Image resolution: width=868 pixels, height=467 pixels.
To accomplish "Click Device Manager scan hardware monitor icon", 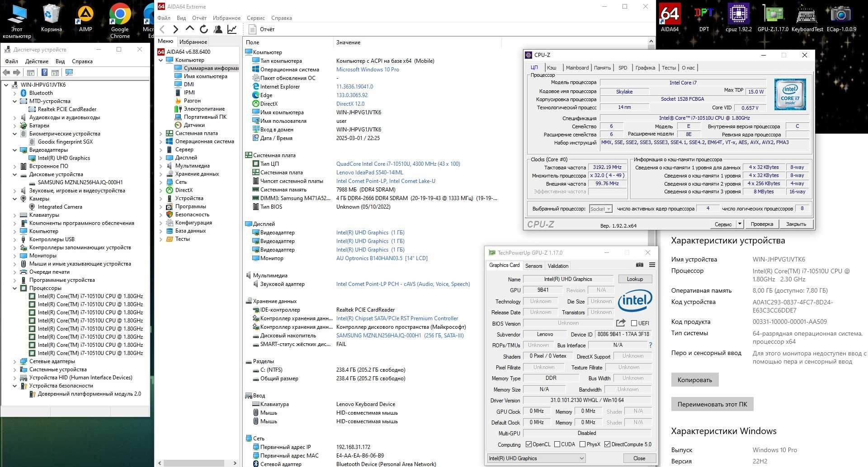I will point(69,73).
